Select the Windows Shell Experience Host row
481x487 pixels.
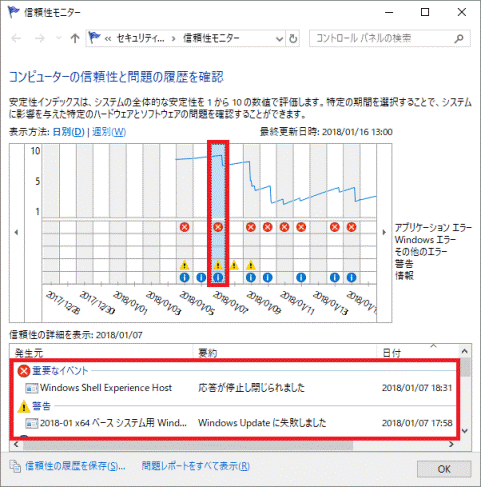[235, 388]
